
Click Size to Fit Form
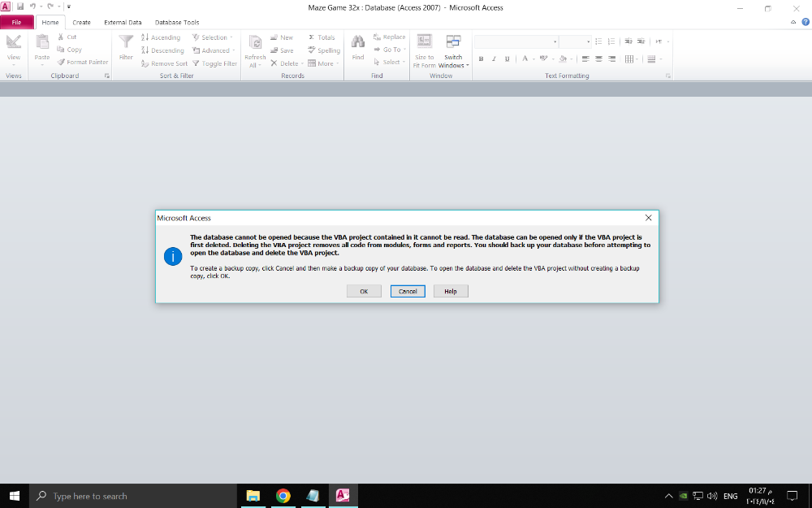pos(424,50)
